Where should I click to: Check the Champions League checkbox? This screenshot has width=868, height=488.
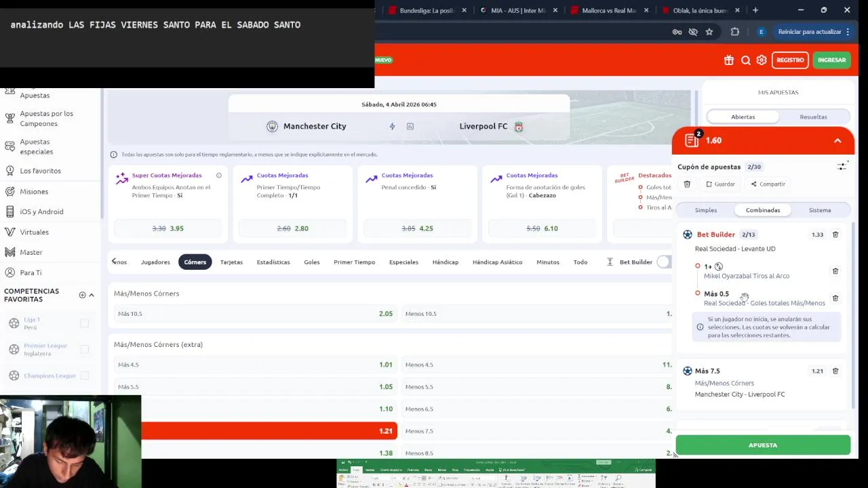[85, 375]
